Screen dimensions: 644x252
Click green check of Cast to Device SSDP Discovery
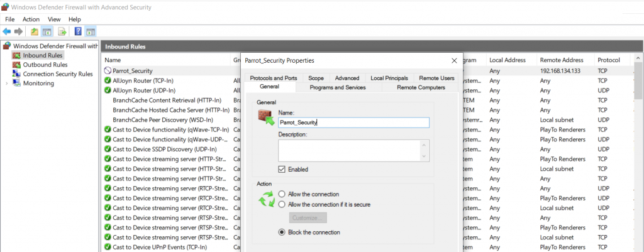pos(108,149)
